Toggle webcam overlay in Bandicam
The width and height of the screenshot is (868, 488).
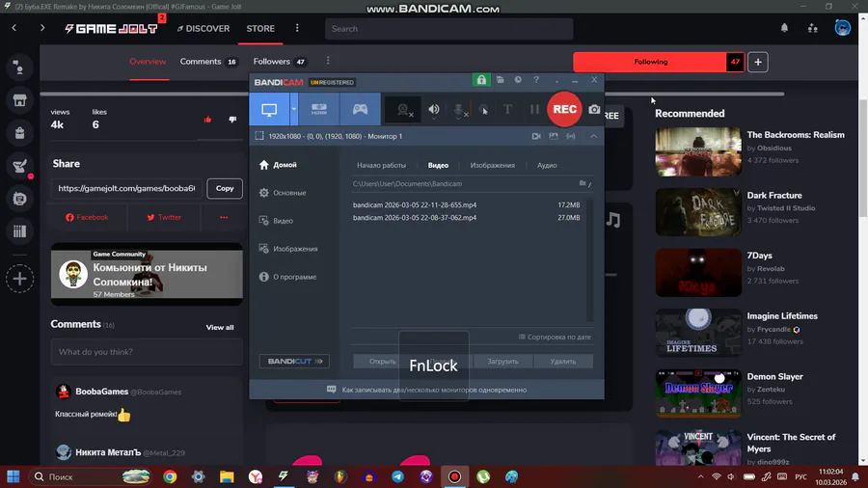click(403, 110)
